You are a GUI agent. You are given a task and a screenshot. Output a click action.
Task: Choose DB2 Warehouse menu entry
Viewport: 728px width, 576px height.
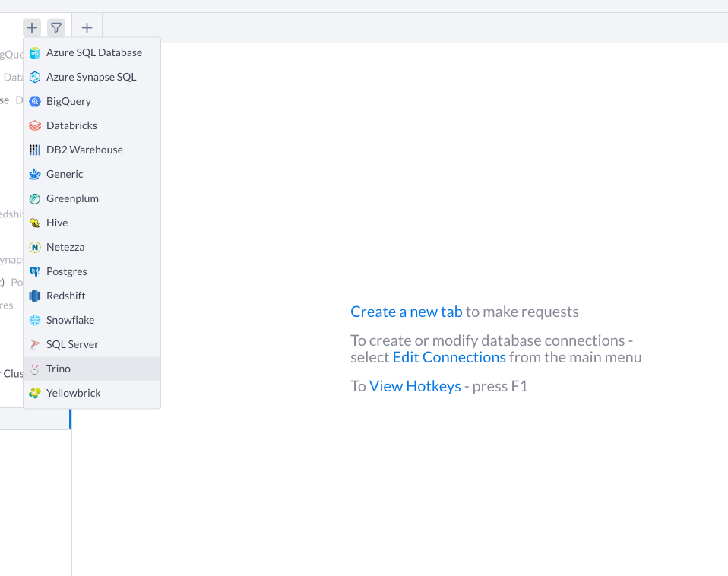(x=92, y=150)
